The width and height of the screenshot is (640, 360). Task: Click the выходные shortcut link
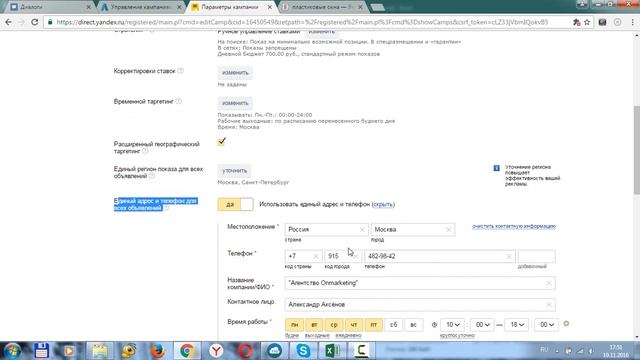point(317,336)
